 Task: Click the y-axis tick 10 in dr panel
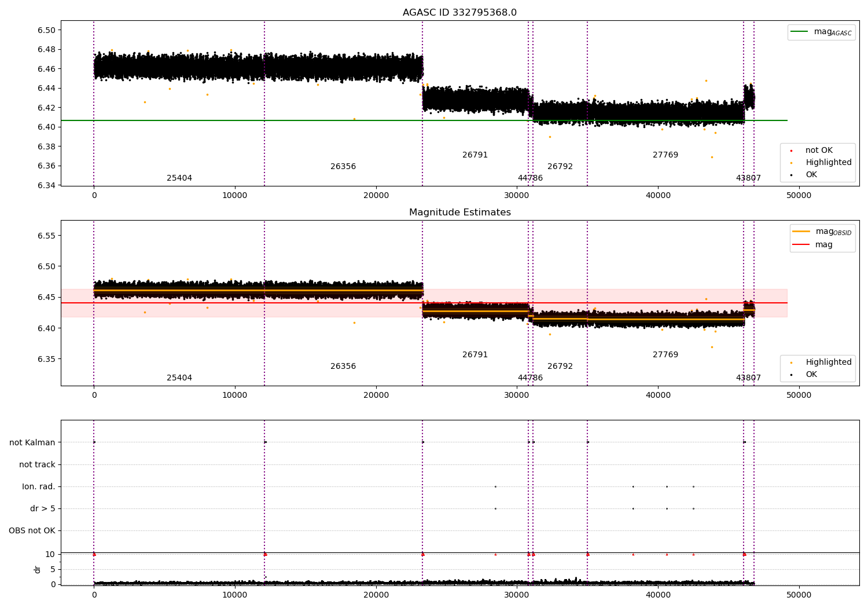pos(51,554)
